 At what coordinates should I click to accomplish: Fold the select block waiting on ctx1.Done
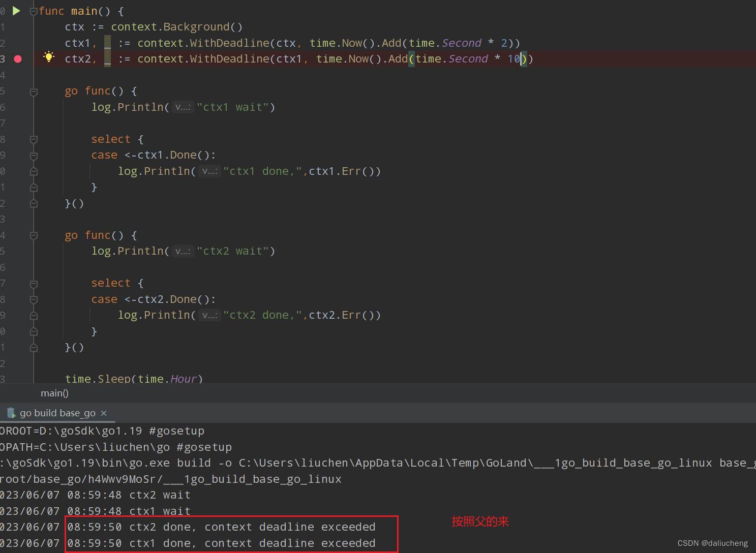coord(34,139)
